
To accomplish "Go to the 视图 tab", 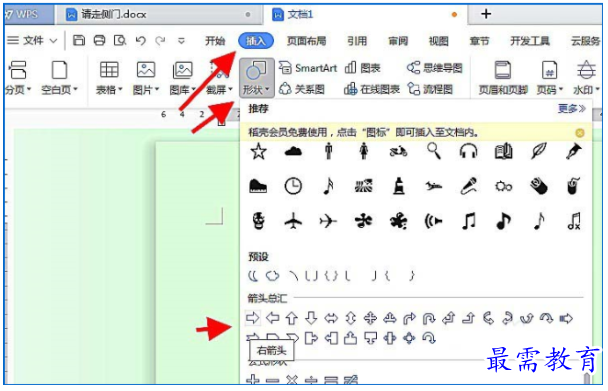I will [x=439, y=41].
